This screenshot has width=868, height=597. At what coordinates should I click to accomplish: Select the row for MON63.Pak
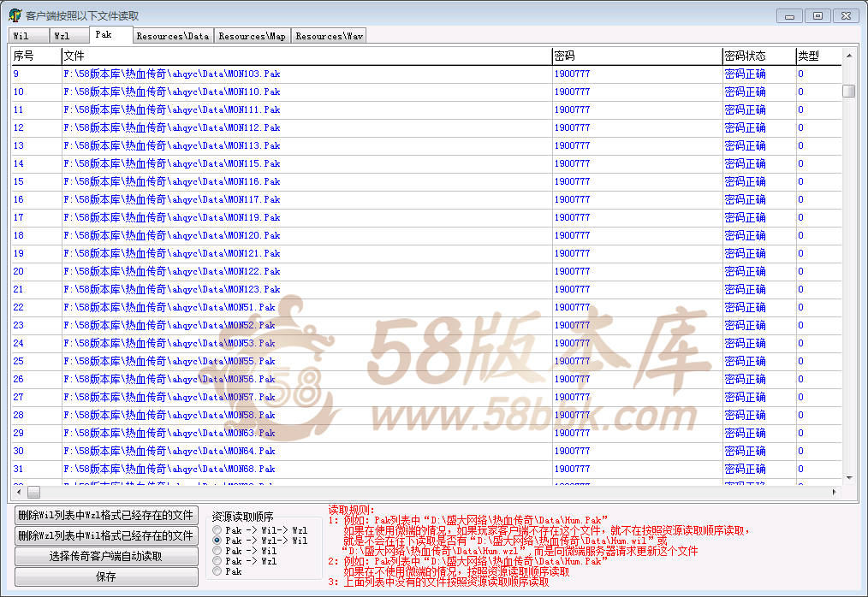pyautogui.click(x=426, y=434)
